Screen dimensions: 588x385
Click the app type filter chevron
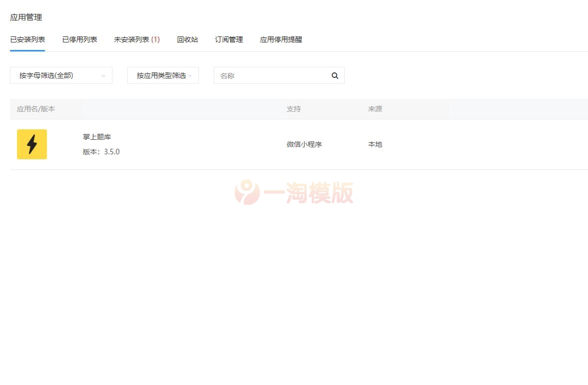(x=190, y=75)
